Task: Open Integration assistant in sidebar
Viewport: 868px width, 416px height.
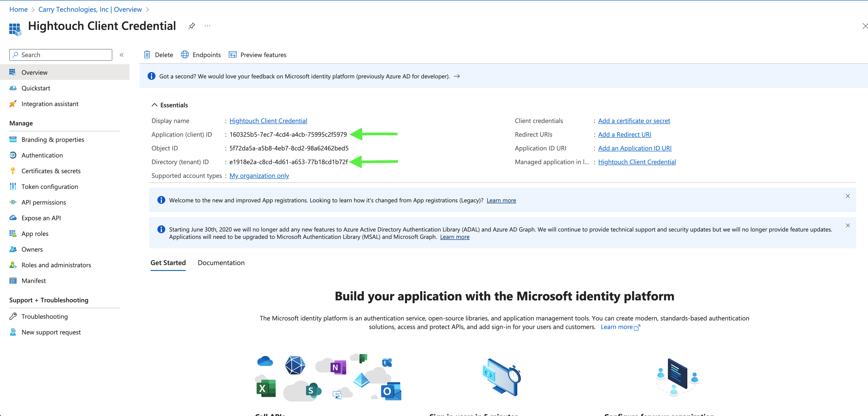Action: 65,104
